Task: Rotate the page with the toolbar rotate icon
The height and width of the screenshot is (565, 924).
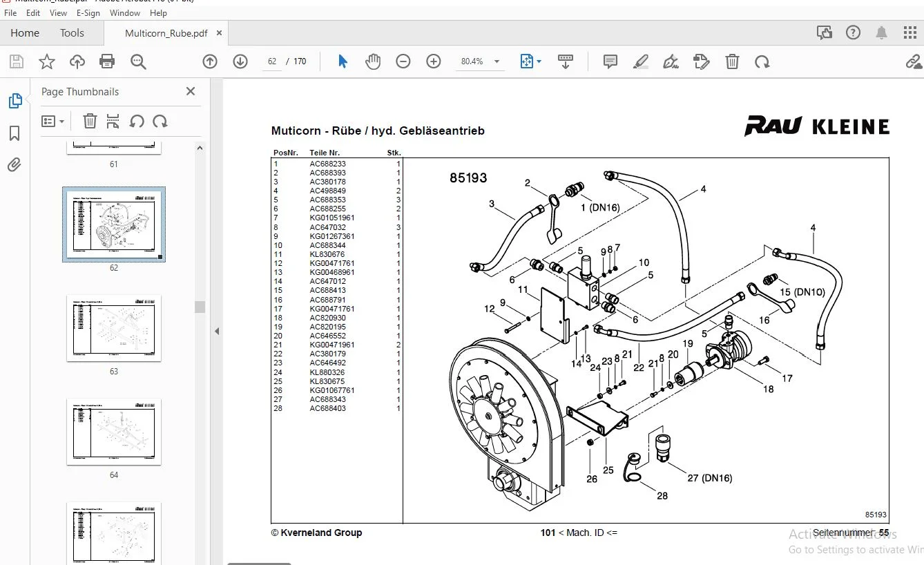Action: click(x=762, y=61)
